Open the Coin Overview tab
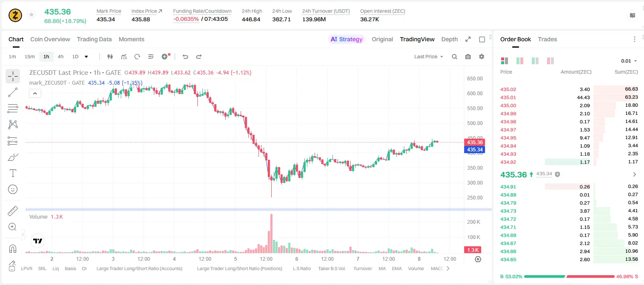The width and height of the screenshot is (644, 285). point(50,39)
